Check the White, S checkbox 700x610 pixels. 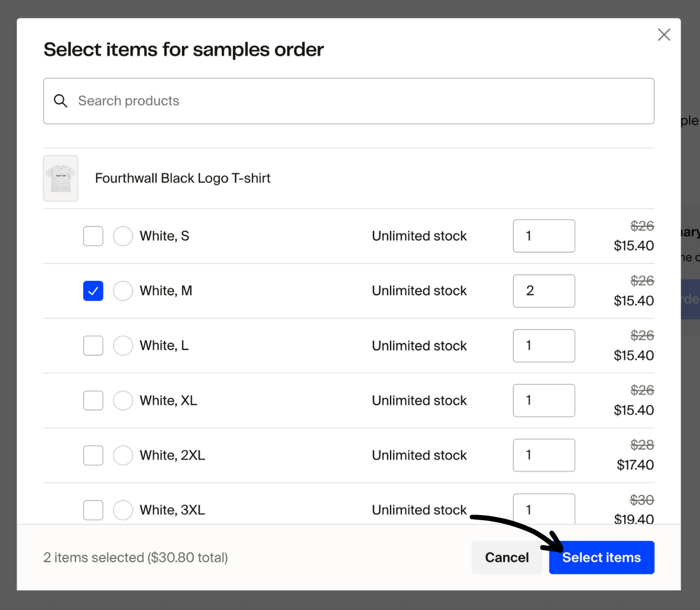(93, 236)
